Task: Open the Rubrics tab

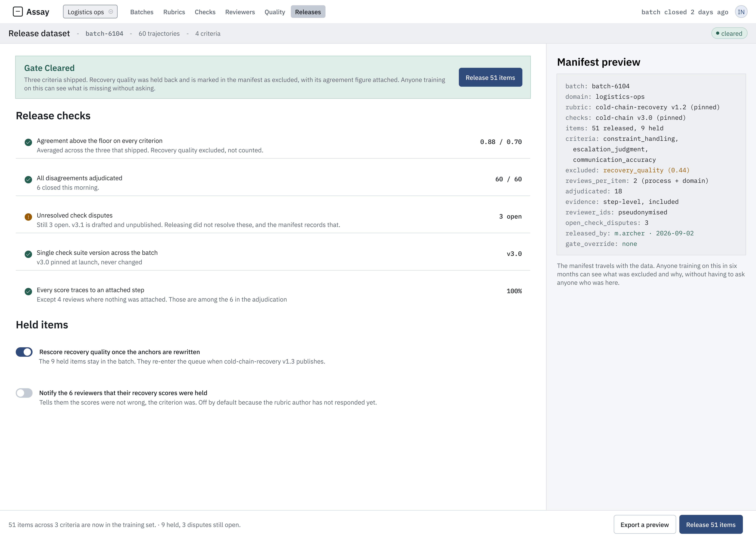Action: 174,12
